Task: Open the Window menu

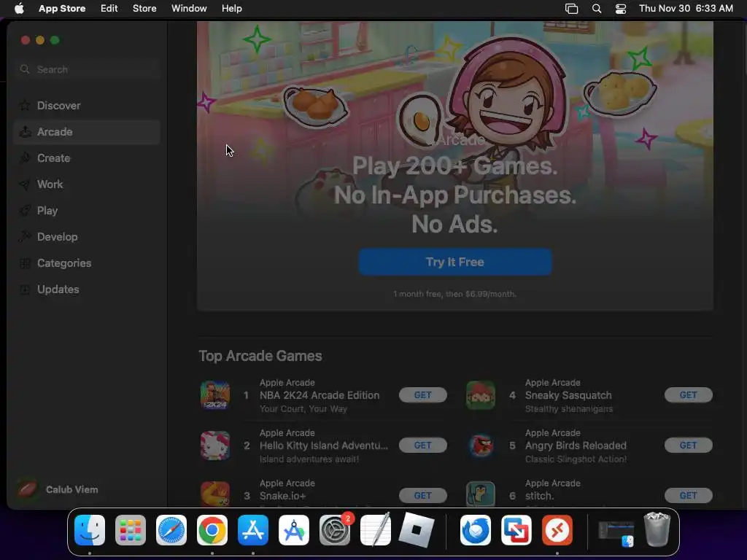Action: point(189,9)
